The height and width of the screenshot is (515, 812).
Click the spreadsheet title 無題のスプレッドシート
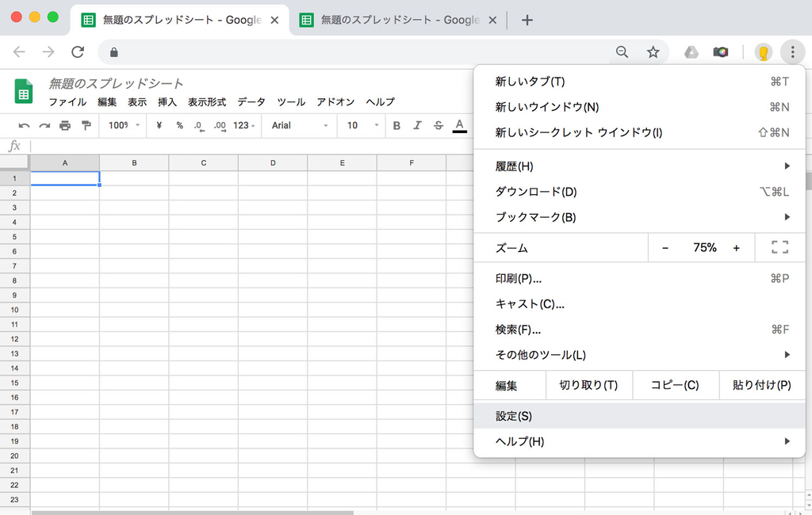pos(116,83)
